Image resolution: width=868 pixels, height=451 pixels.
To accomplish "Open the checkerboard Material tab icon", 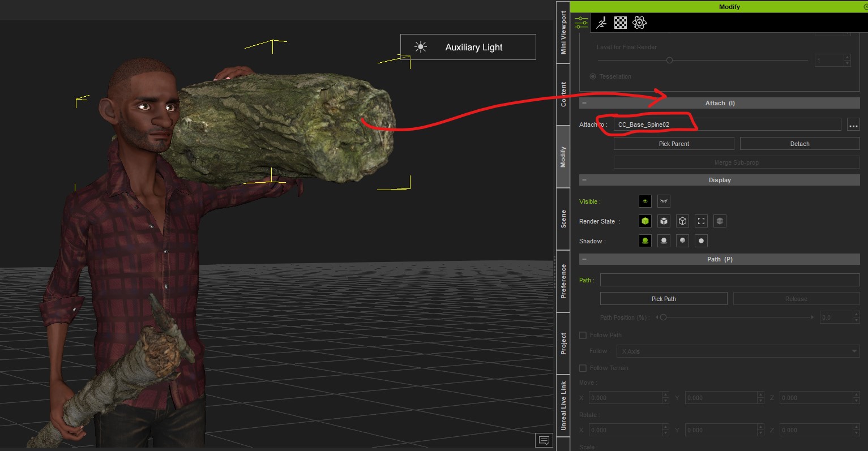I will pos(621,23).
